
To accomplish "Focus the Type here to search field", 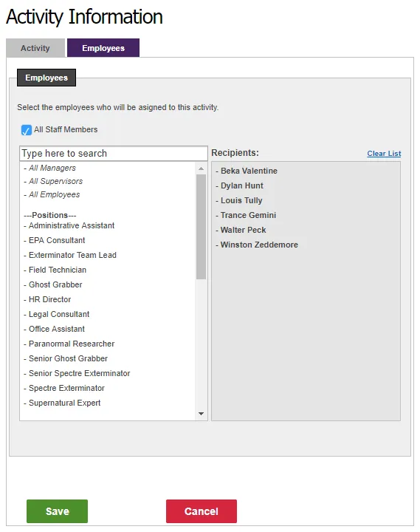I will (x=114, y=154).
